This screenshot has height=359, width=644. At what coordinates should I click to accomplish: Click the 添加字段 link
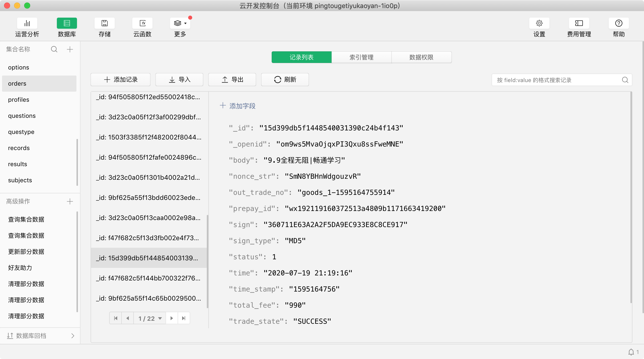tap(238, 106)
